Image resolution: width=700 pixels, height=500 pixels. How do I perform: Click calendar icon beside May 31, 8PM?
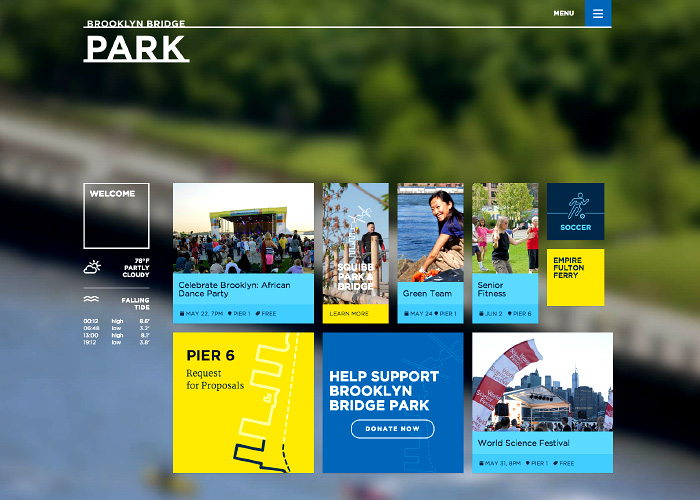481,463
